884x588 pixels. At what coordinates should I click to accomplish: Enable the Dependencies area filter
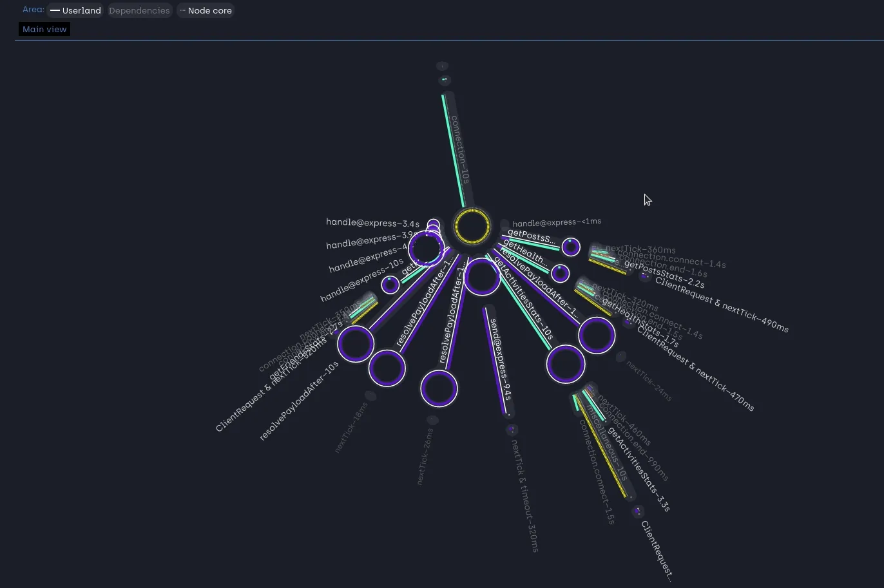139,10
